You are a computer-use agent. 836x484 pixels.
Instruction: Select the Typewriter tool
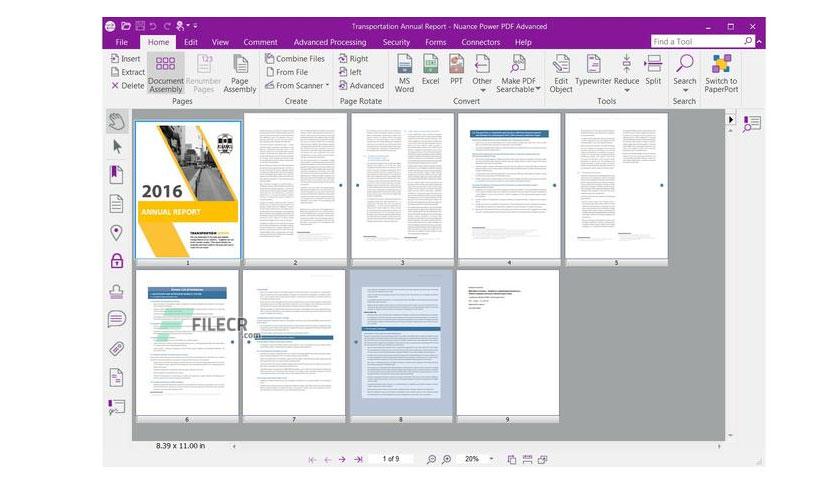coord(593,70)
